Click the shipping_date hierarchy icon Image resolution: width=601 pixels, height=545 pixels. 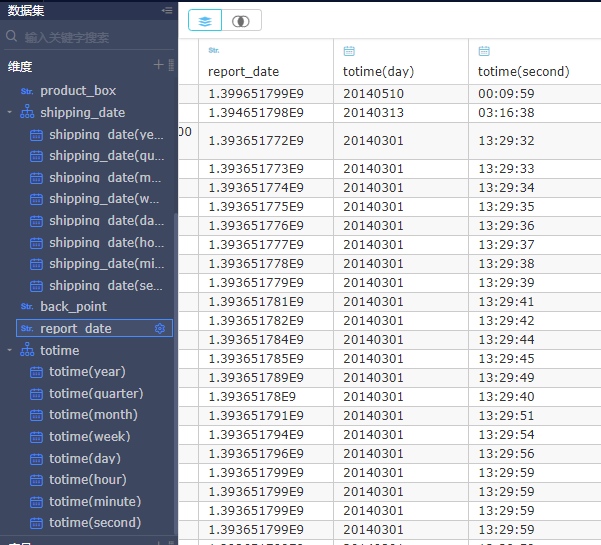[x=27, y=112]
